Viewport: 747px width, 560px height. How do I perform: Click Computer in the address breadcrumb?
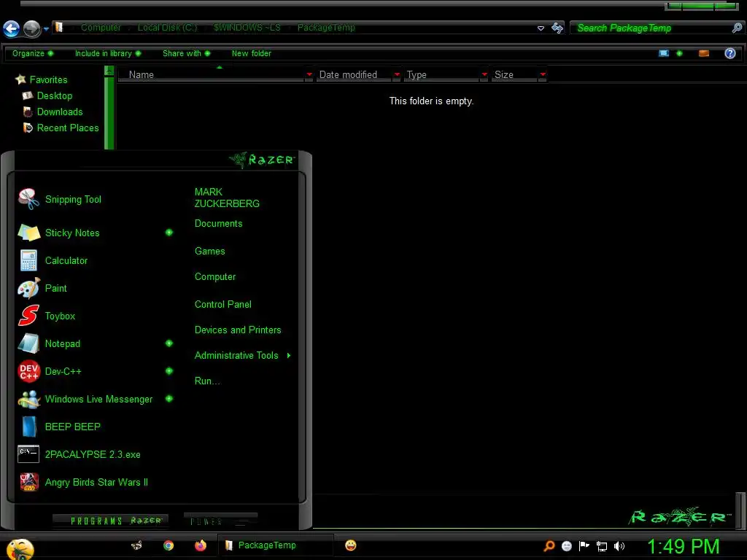[x=101, y=28]
